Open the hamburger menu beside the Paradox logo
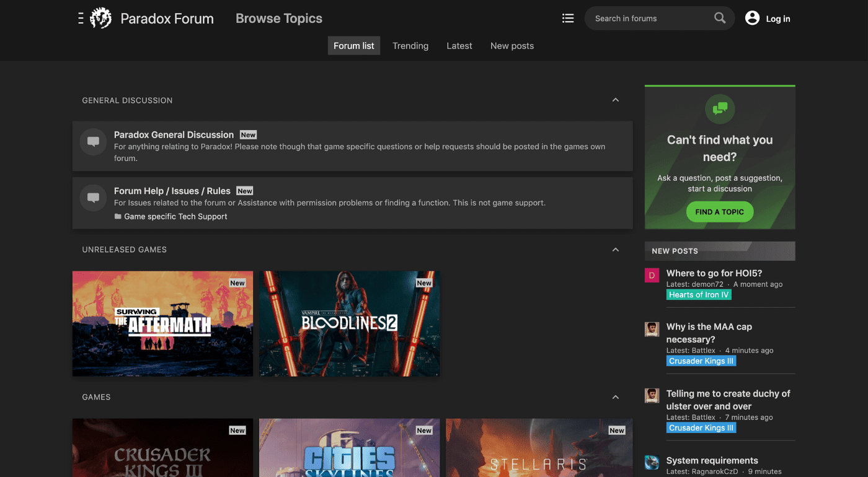The image size is (868, 477). click(x=81, y=19)
